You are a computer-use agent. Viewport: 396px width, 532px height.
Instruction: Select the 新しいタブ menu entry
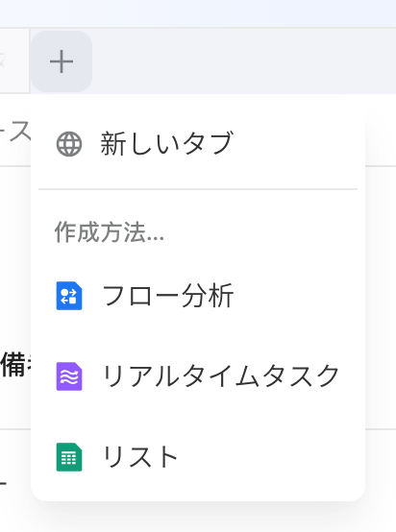[x=198, y=144]
